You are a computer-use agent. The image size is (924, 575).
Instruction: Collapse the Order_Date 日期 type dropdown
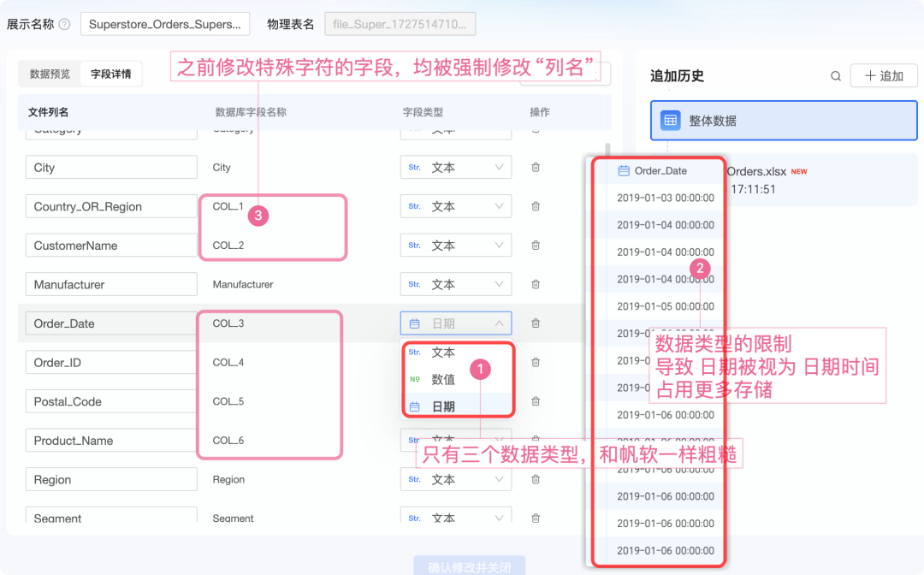click(x=455, y=323)
